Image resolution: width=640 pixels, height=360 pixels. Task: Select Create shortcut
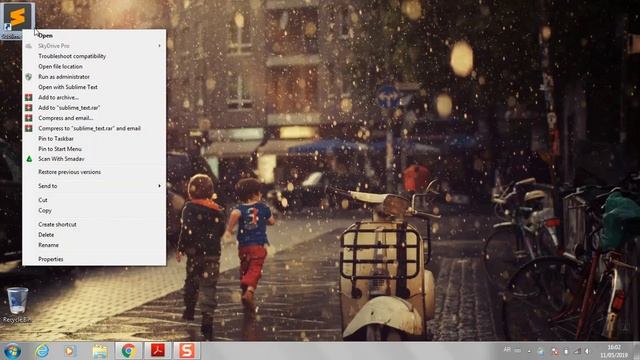(x=94, y=224)
